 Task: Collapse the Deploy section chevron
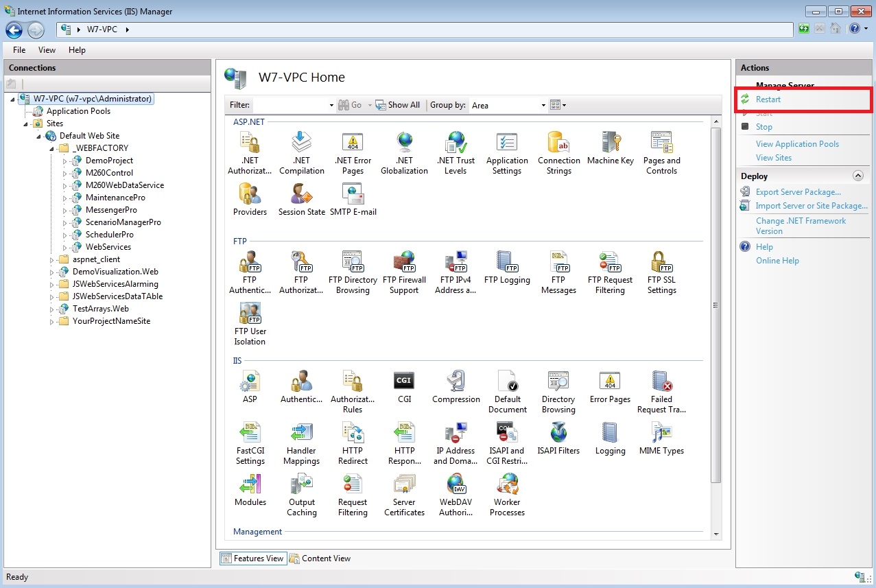857,176
